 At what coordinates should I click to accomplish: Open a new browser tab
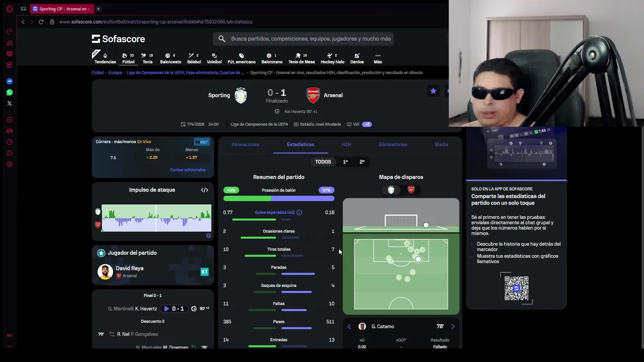pos(98,9)
